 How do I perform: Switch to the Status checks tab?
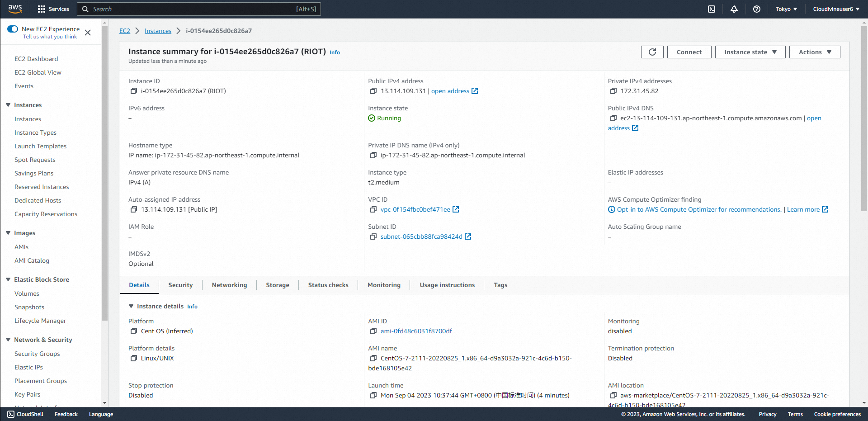[328, 285]
